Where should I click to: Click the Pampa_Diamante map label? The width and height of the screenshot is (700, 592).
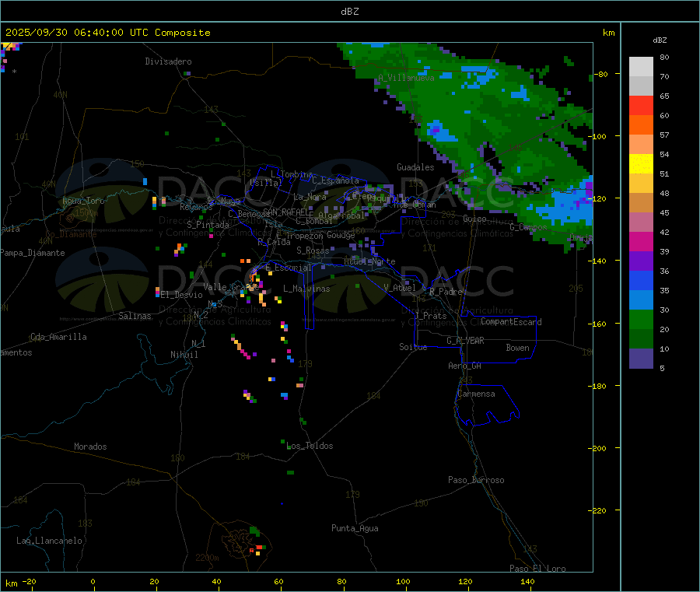coord(33,253)
